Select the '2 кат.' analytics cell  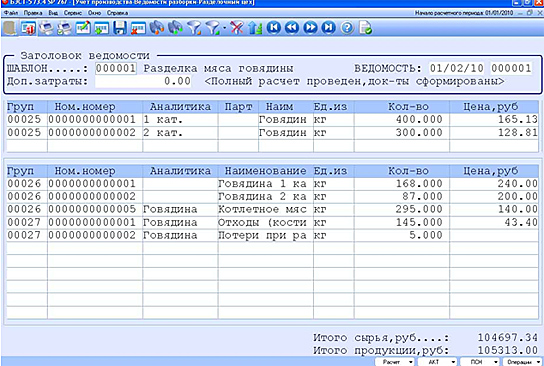click(x=180, y=133)
